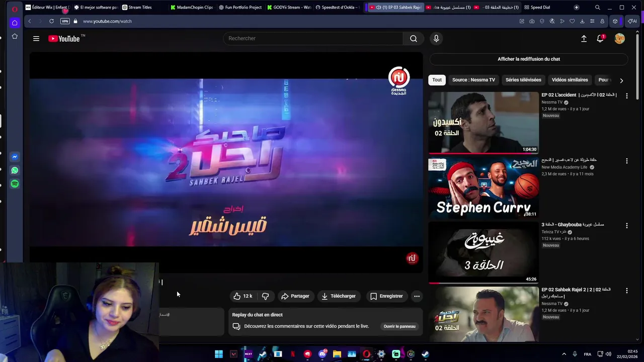Screen dimensions: 644x362
Task: Open the ad blocker shield icon
Action: [542, 21]
